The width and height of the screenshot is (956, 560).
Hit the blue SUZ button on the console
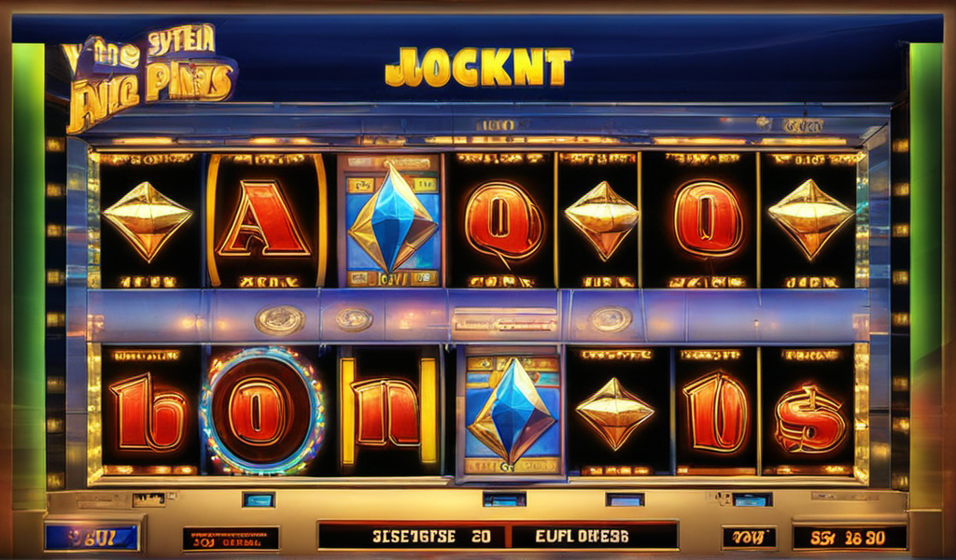[92, 537]
